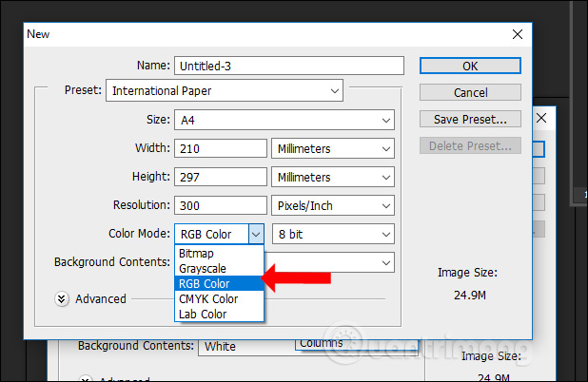Open the 8 bit depth dropdown
The height and width of the screenshot is (382, 588).
(x=333, y=234)
